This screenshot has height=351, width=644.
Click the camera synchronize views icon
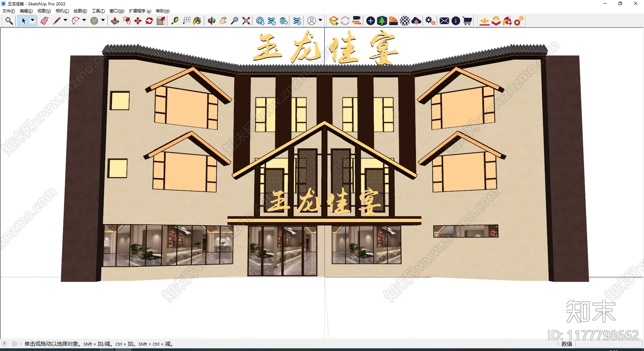point(357,21)
